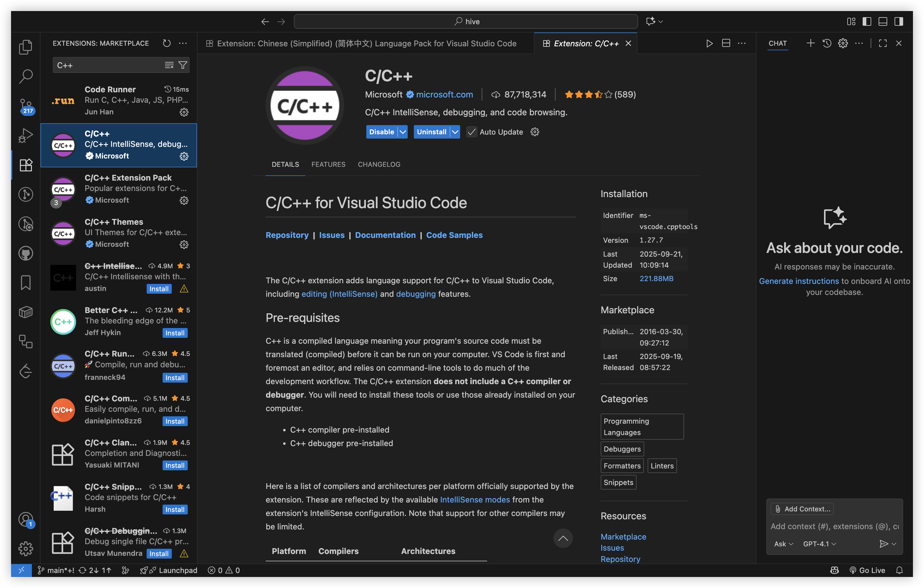The width and height of the screenshot is (924, 588).
Task: Switch to the CHANGELOG tab
Action: pyautogui.click(x=379, y=165)
